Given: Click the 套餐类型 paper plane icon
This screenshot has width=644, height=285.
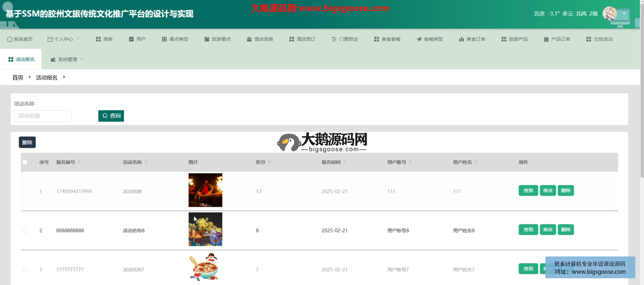Looking at the screenshot, I should (x=419, y=39).
